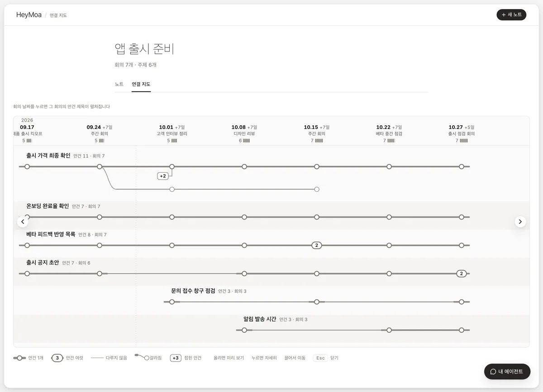Click the 회의 7개 · 주제 6개 summary
The width and height of the screenshot is (543, 392).
136,65
